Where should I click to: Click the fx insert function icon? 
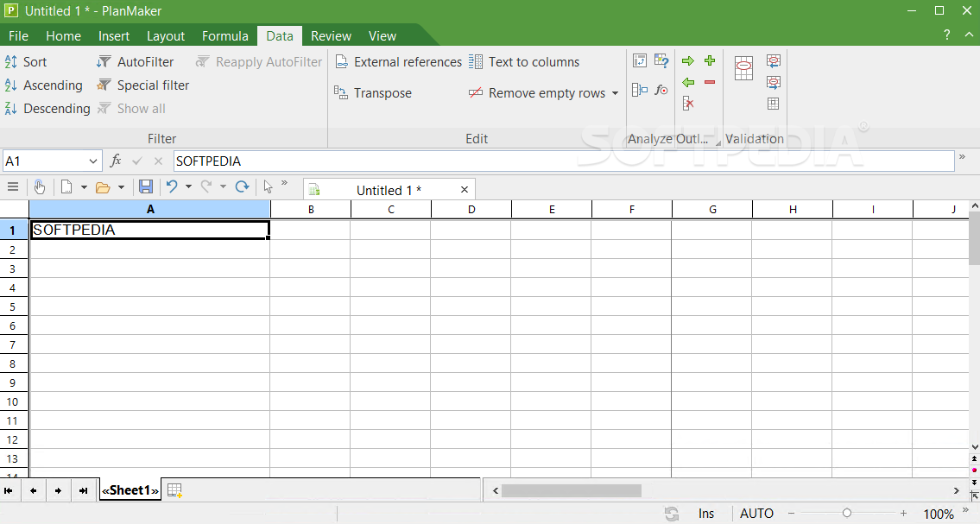[x=115, y=161]
